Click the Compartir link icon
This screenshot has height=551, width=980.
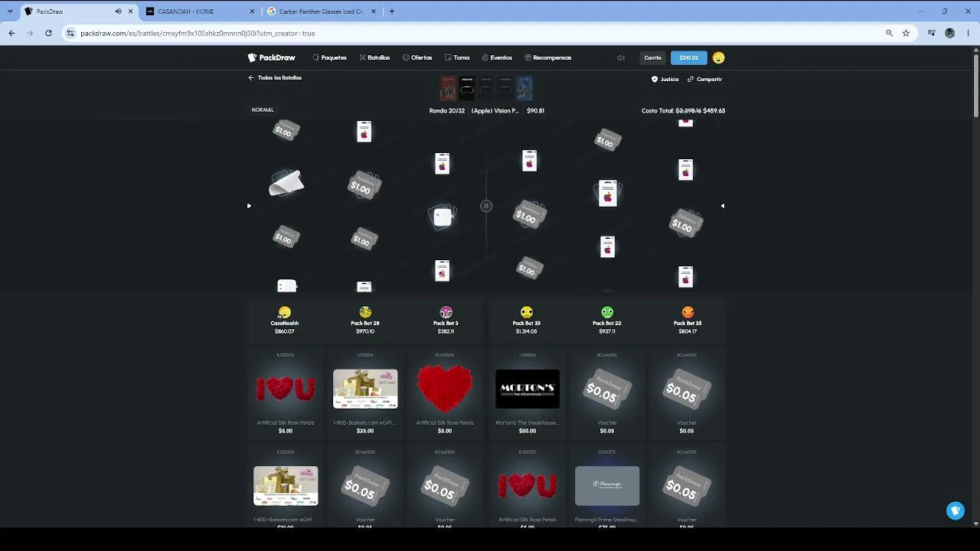click(691, 79)
